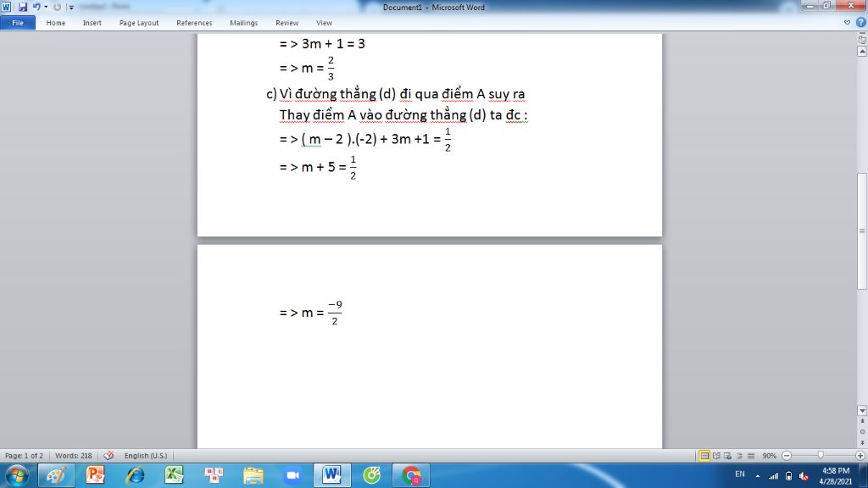Click Zoom In plus button
Viewport: 868px width, 488px height.
860,456
